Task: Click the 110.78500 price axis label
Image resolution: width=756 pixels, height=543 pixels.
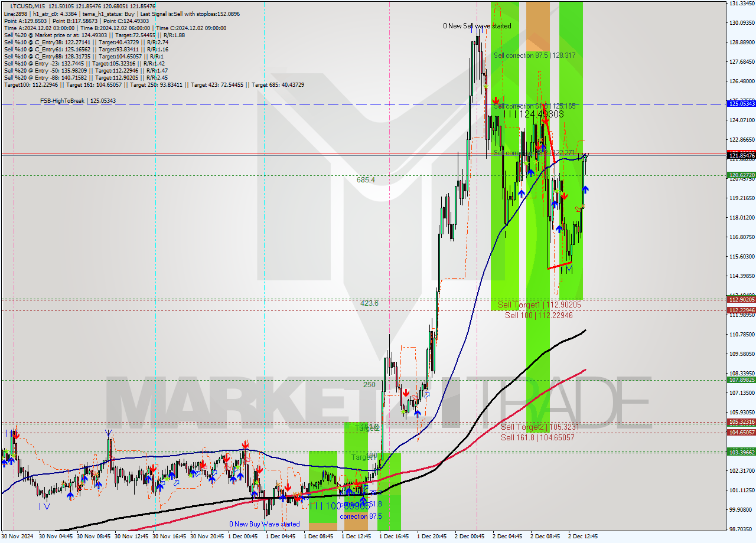Action: point(742,335)
